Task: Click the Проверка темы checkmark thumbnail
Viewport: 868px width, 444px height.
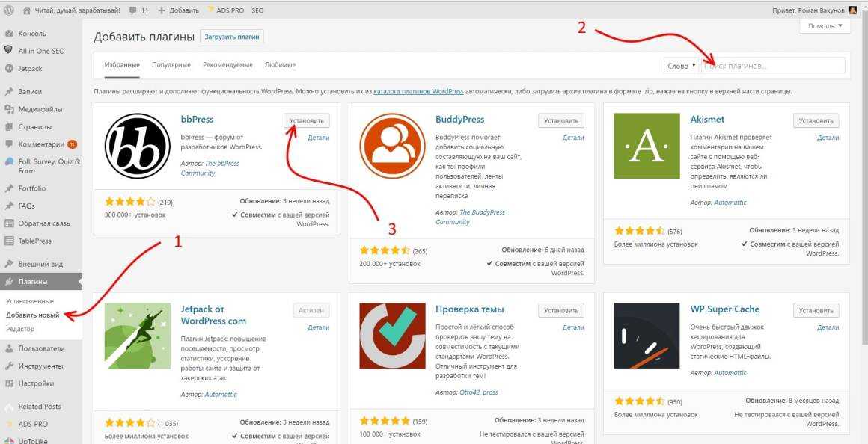Action: pos(393,336)
